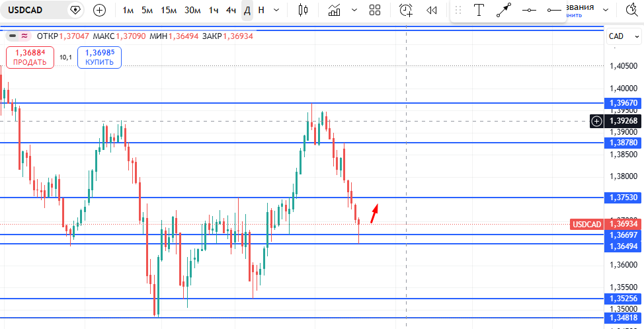Open the indicator templates grid icon
The height and width of the screenshot is (329, 644).
tap(375, 11)
